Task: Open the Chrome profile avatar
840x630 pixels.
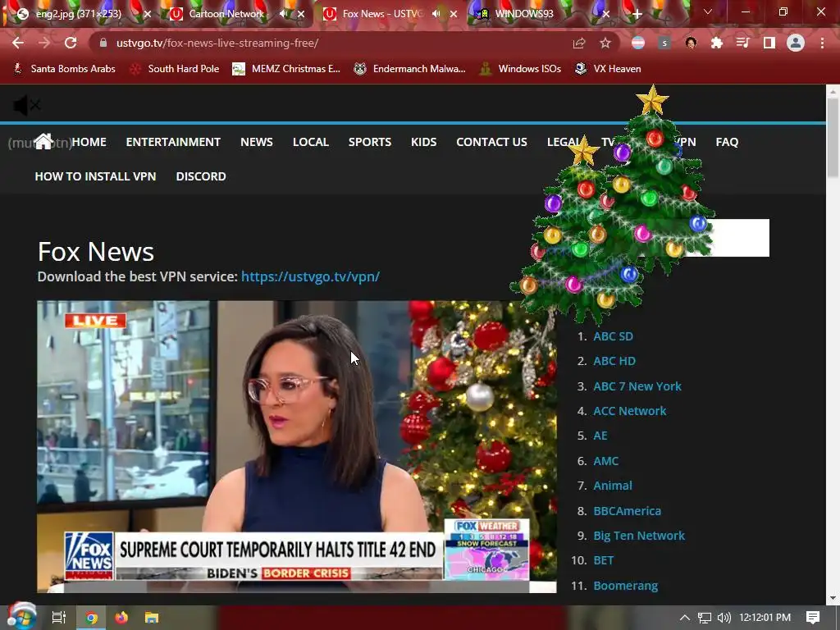Action: (x=796, y=43)
